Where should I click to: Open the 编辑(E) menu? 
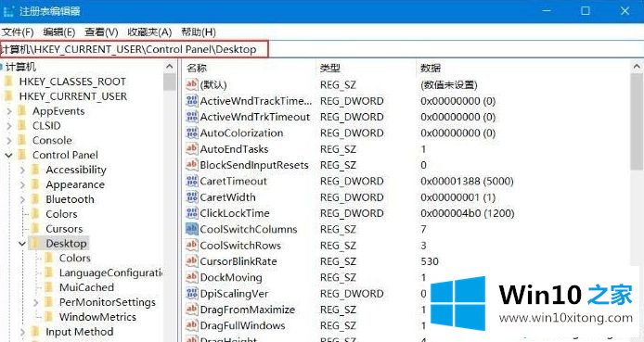pos(59,32)
